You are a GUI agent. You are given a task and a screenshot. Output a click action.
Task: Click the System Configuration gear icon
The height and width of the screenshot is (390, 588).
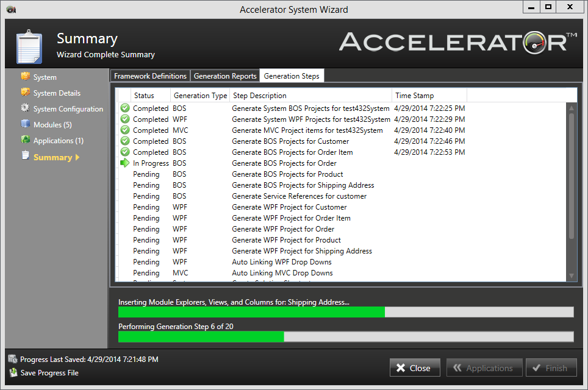click(25, 108)
